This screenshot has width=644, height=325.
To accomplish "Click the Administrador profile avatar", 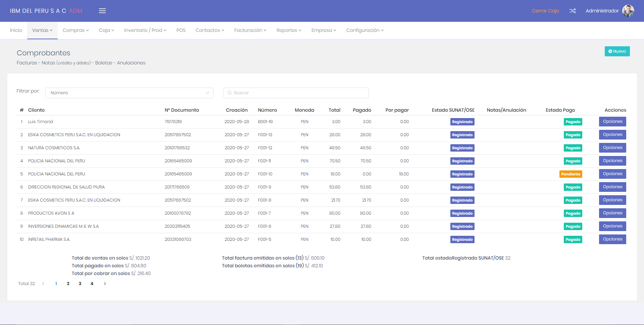I will click(x=628, y=11).
